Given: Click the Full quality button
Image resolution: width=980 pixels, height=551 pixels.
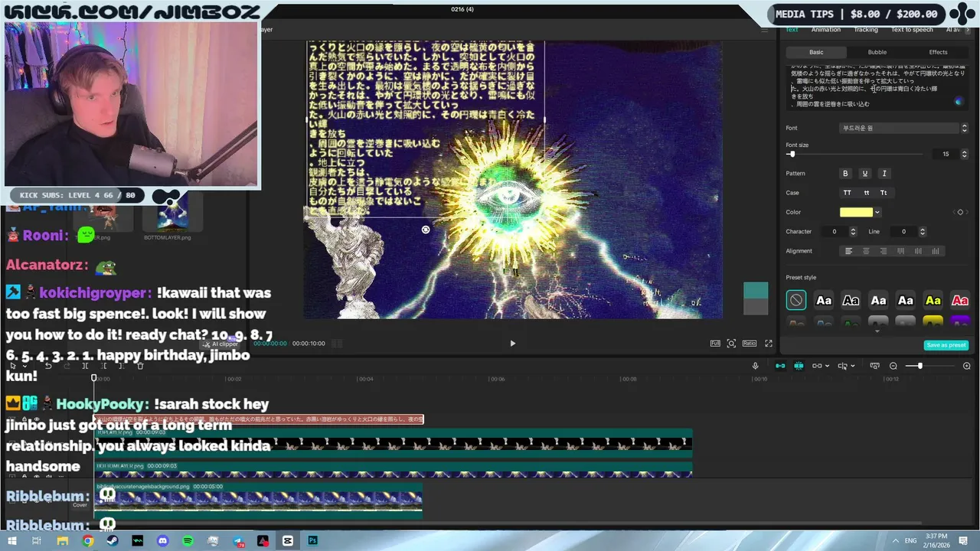Looking at the screenshot, I should (714, 344).
